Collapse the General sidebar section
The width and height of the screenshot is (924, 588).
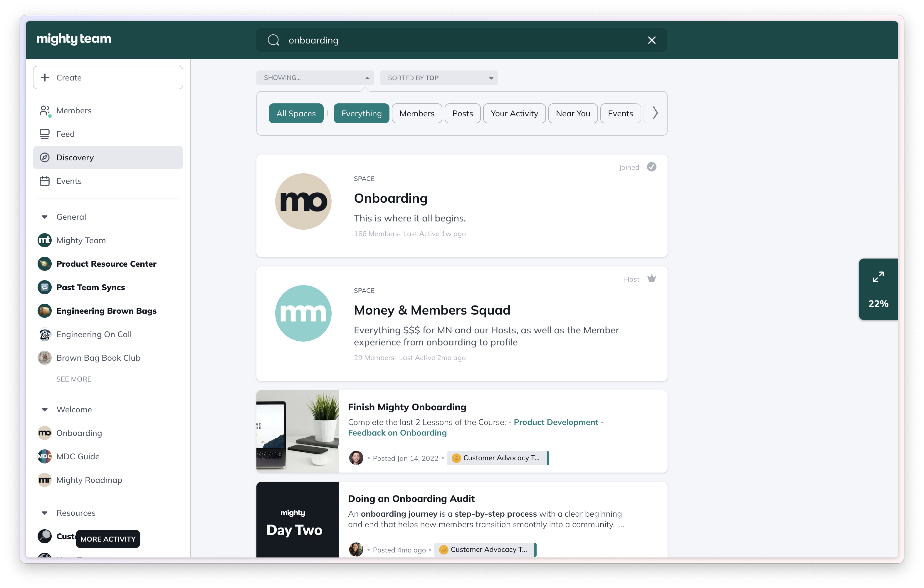(x=45, y=217)
